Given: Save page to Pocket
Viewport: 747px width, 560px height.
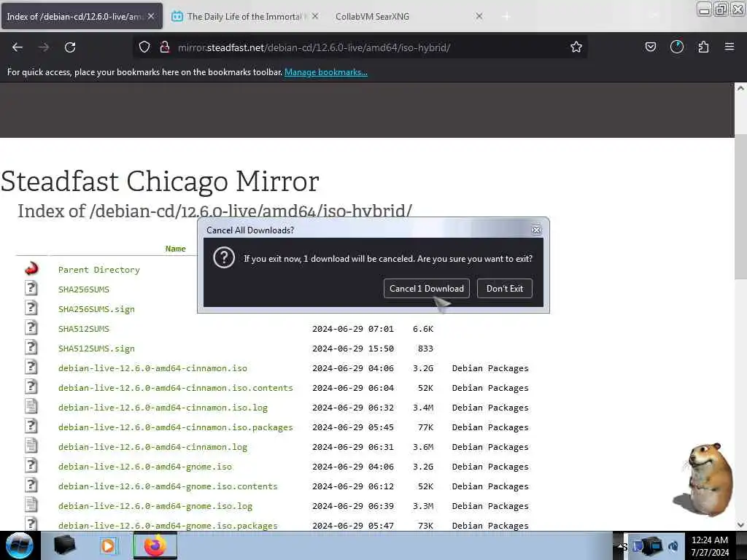Looking at the screenshot, I should point(650,47).
